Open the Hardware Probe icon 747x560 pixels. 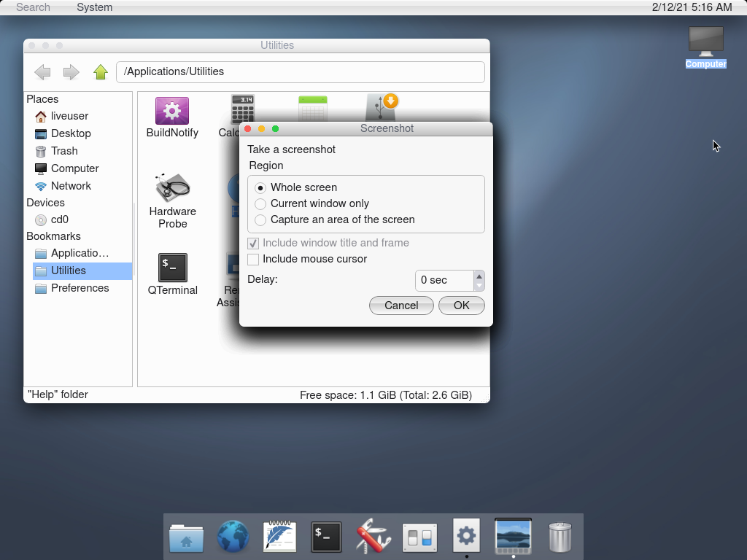173,189
